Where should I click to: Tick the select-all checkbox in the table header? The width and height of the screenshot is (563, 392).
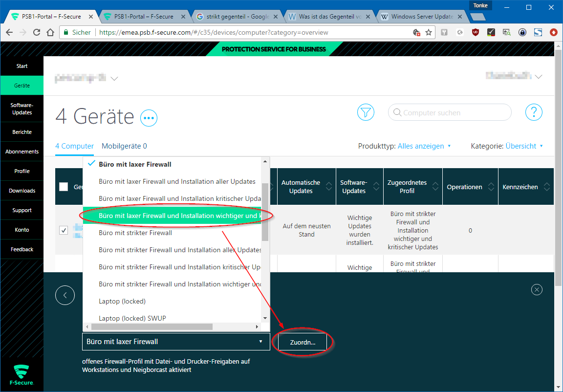64,187
